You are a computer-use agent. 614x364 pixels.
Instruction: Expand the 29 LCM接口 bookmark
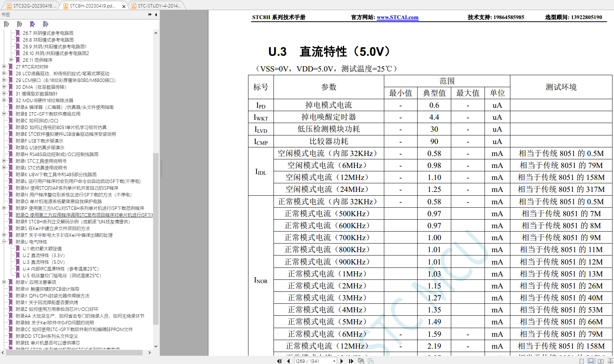click(4, 80)
